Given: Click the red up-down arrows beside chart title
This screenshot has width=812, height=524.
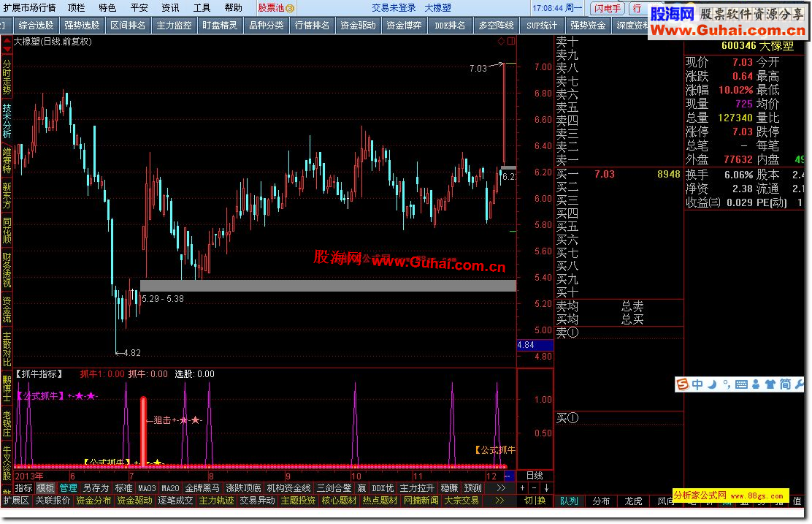Looking at the screenshot, I should coord(7,45).
